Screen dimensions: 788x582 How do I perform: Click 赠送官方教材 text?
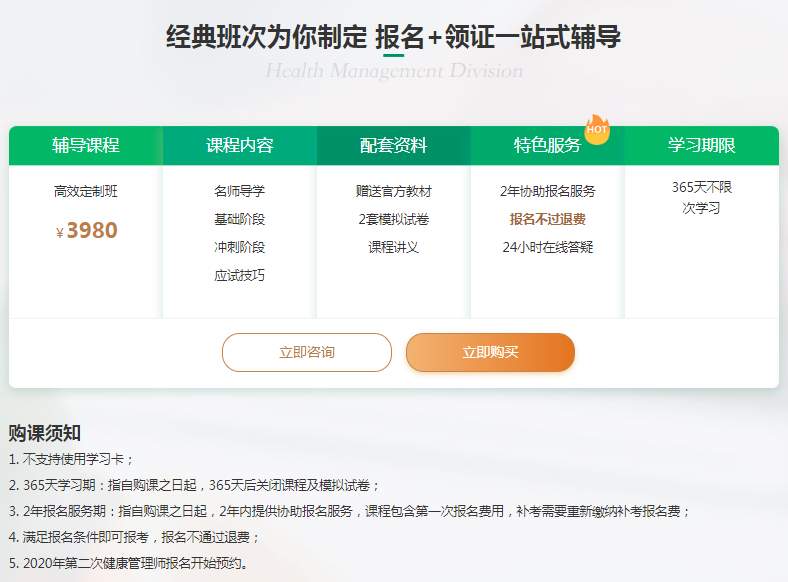[394, 191]
